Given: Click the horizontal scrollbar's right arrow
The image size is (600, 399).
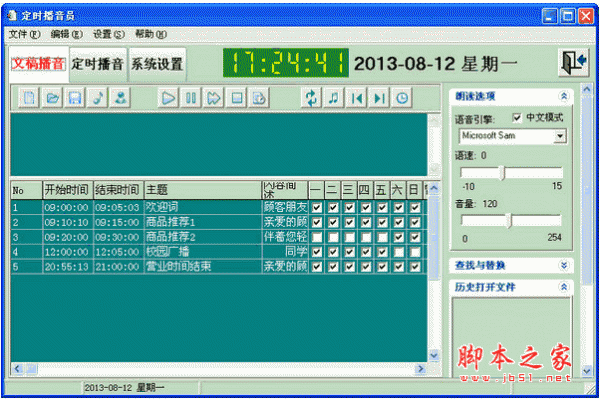Looking at the screenshot, I should tap(421, 369).
